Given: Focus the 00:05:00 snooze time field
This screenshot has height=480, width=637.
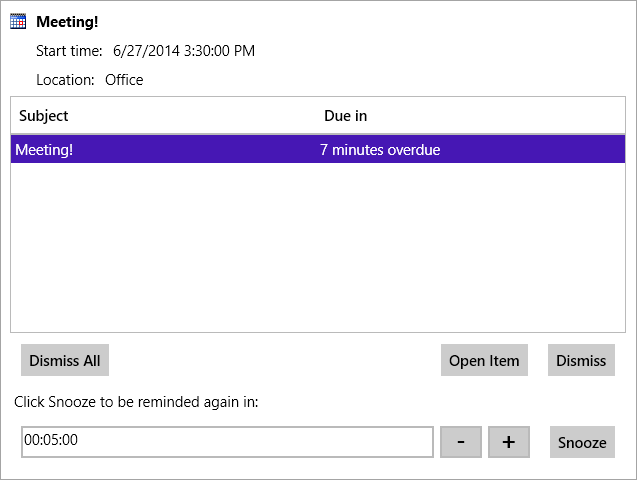Looking at the screenshot, I should coord(227,441).
